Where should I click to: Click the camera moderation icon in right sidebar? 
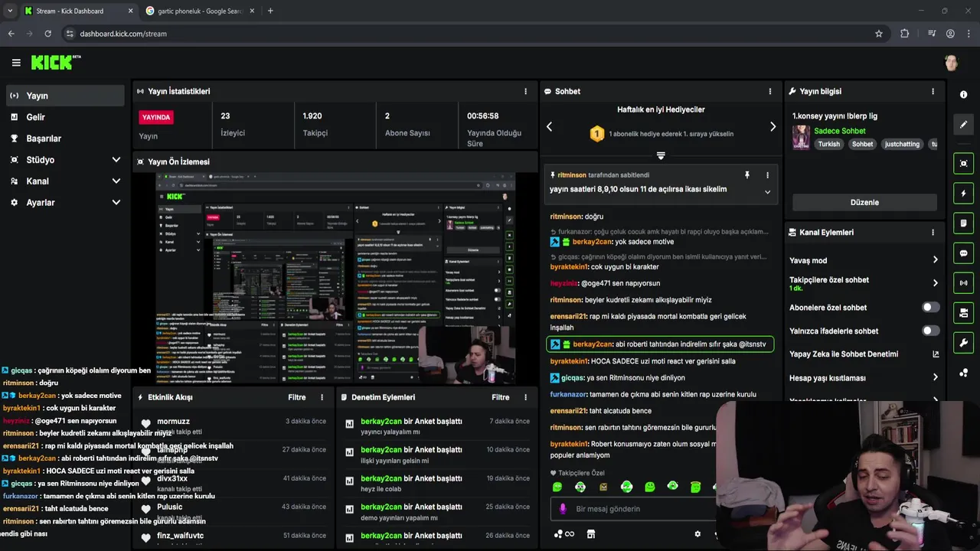pyautogui.click(x=963, y=313)
